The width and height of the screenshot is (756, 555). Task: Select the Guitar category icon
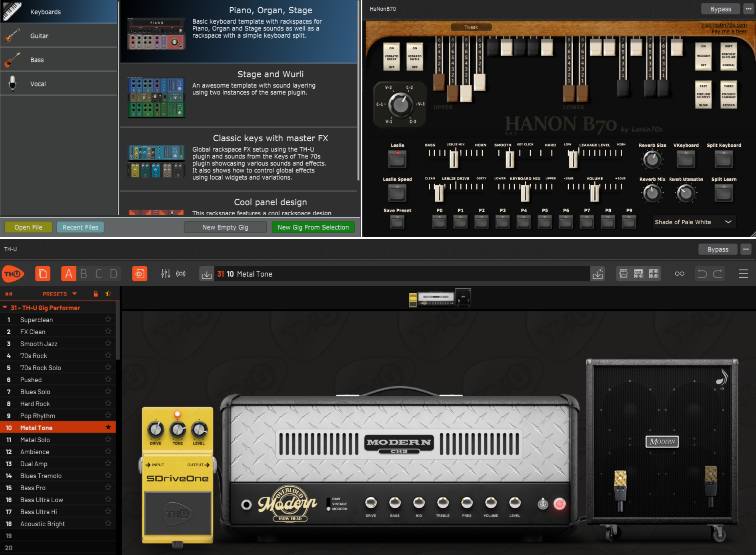tap(13, 36)
